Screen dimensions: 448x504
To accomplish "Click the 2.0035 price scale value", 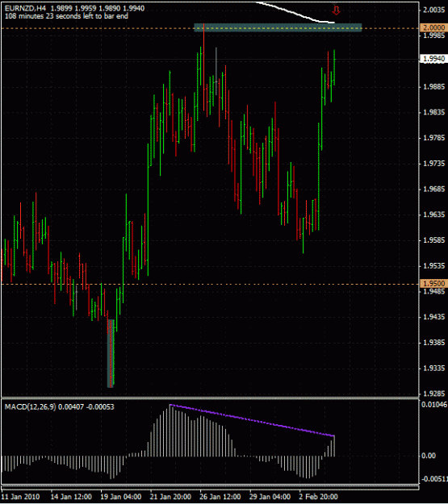I will 434,10.
